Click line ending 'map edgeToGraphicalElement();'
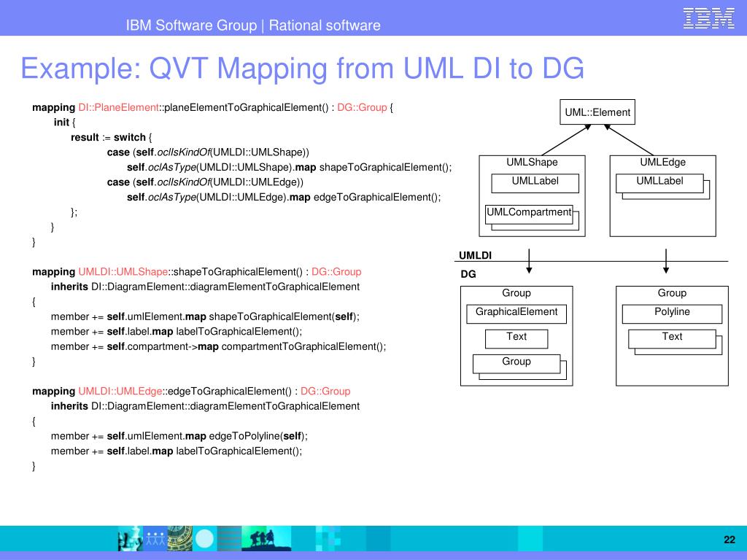 pos(284,197)
